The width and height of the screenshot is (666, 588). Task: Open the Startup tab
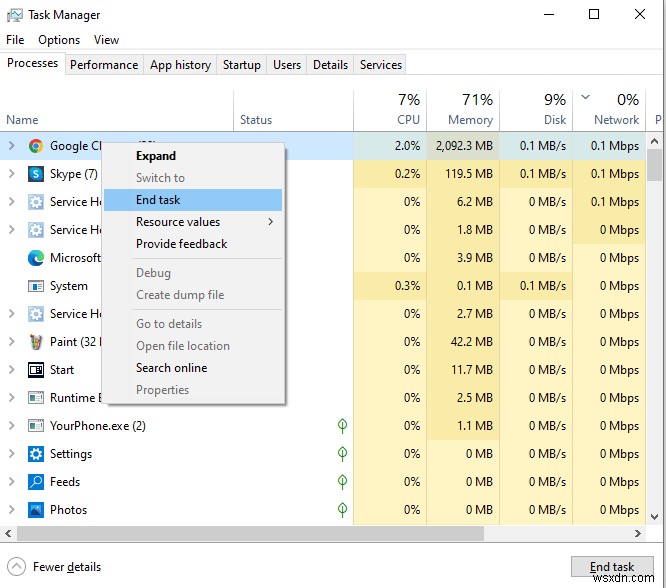coord(242,65)
